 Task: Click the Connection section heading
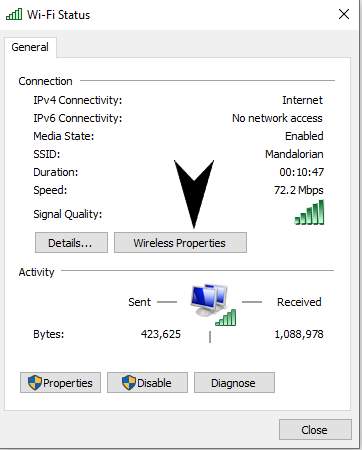[45, 81]
